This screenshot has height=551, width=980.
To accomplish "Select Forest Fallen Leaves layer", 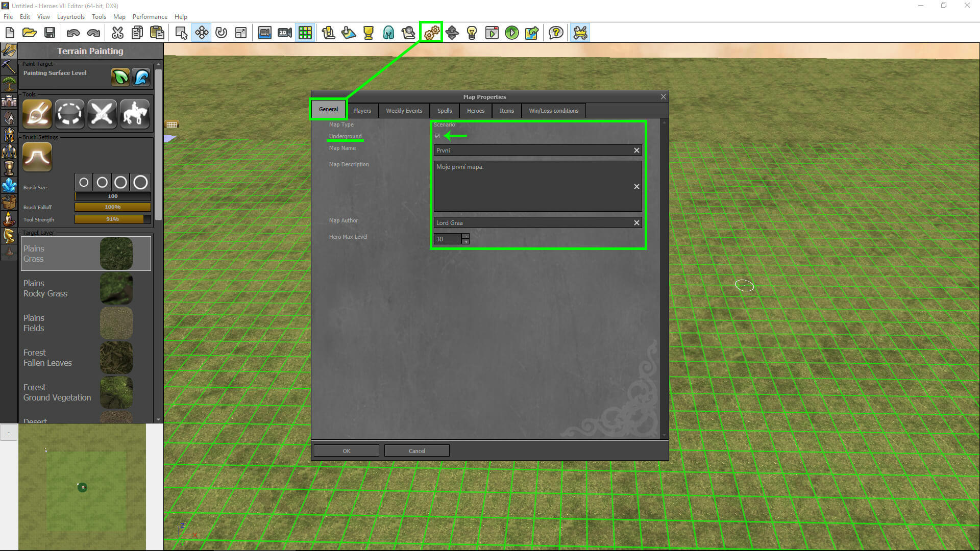I will [x=86, y=358].
